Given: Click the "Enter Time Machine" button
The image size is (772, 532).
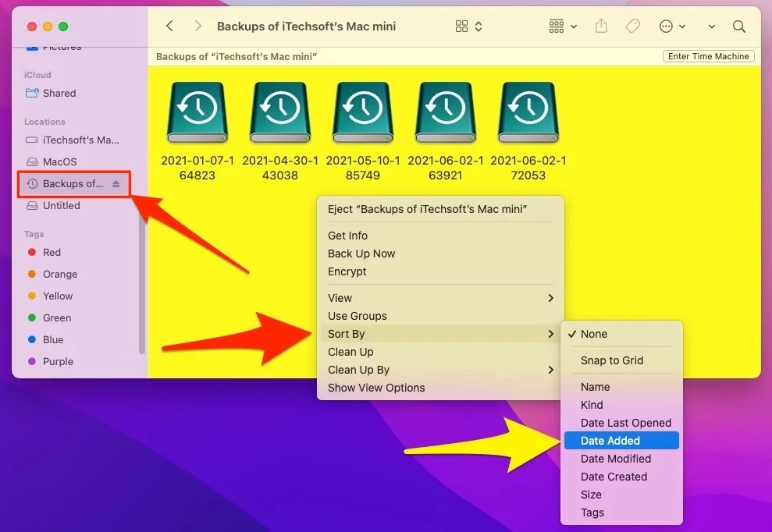Looking at the screenshot, I should tap(707, 56).
